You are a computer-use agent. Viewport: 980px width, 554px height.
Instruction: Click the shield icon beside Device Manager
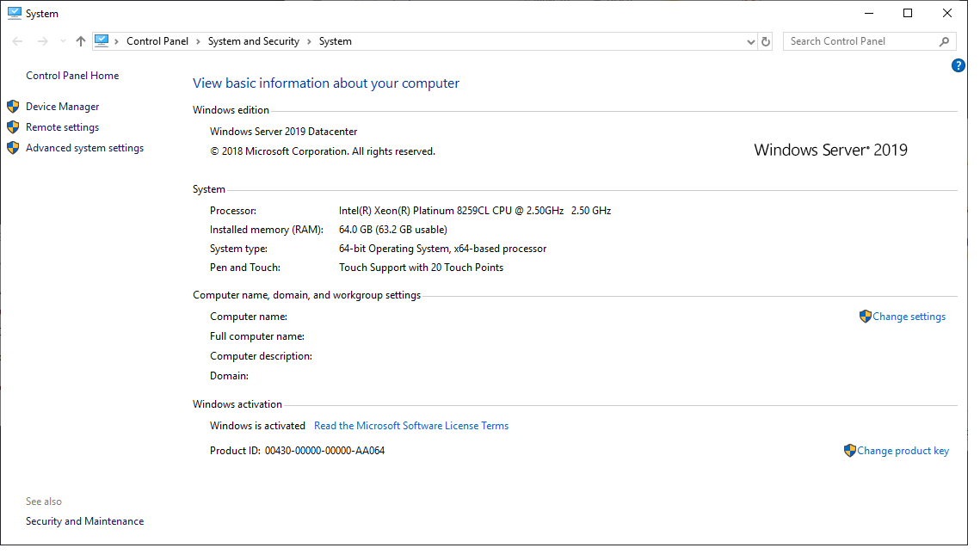(13, 107)
